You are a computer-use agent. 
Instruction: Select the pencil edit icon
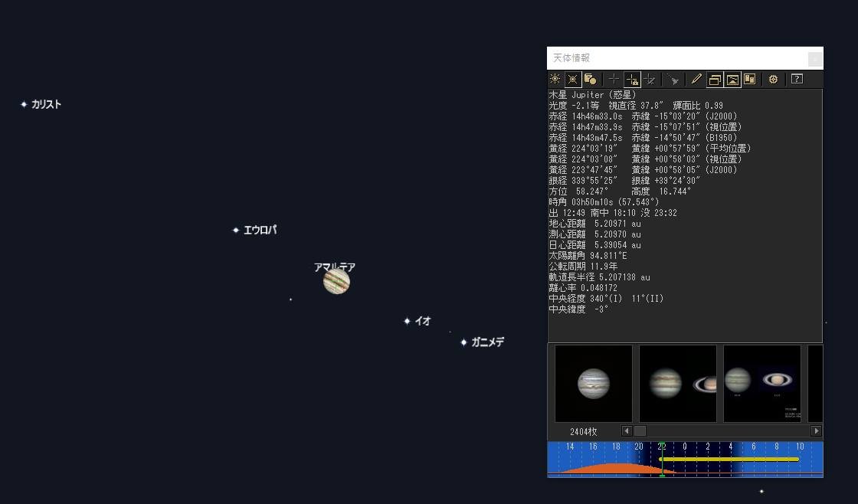coord(696,80)
